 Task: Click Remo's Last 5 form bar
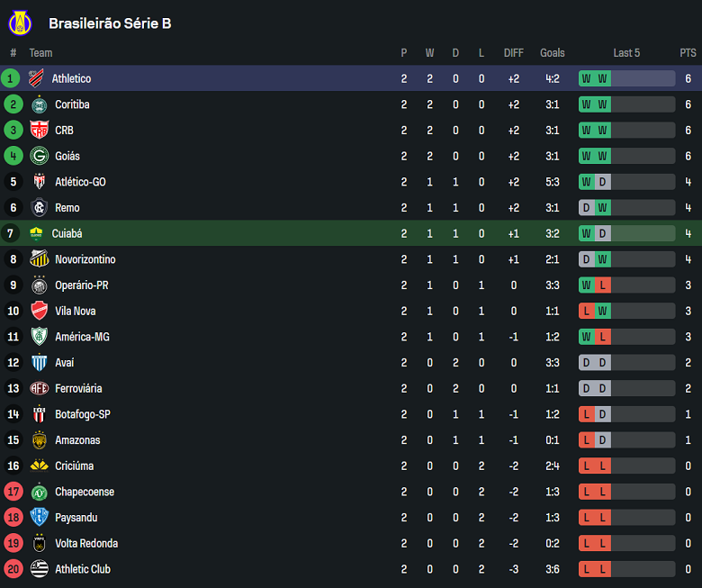click(626, 208)
